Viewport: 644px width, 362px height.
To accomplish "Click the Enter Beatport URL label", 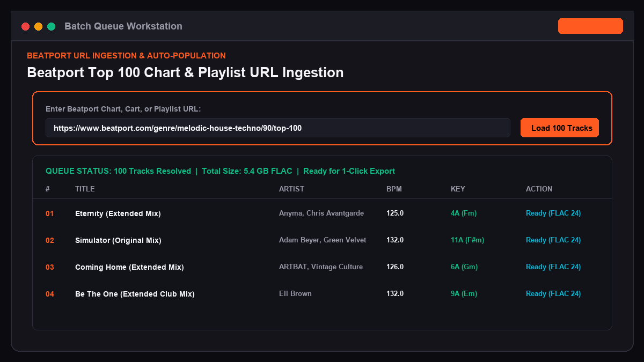I will click(123, 109).
